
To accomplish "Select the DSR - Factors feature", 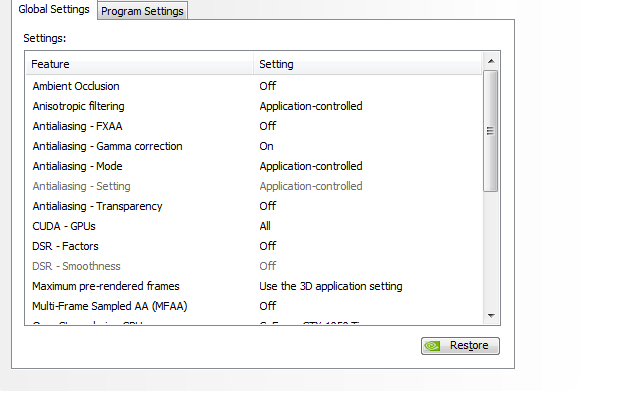I will click(65, 246).
